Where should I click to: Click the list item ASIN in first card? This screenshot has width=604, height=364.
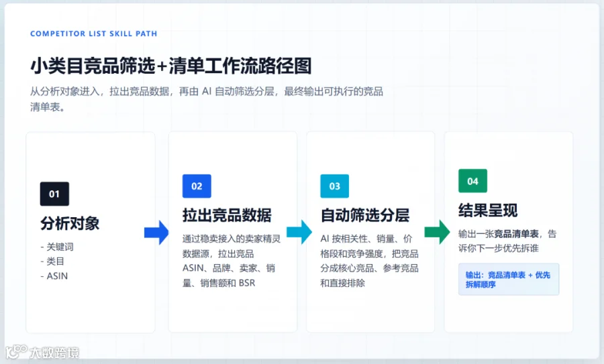[x=54, y=276]
